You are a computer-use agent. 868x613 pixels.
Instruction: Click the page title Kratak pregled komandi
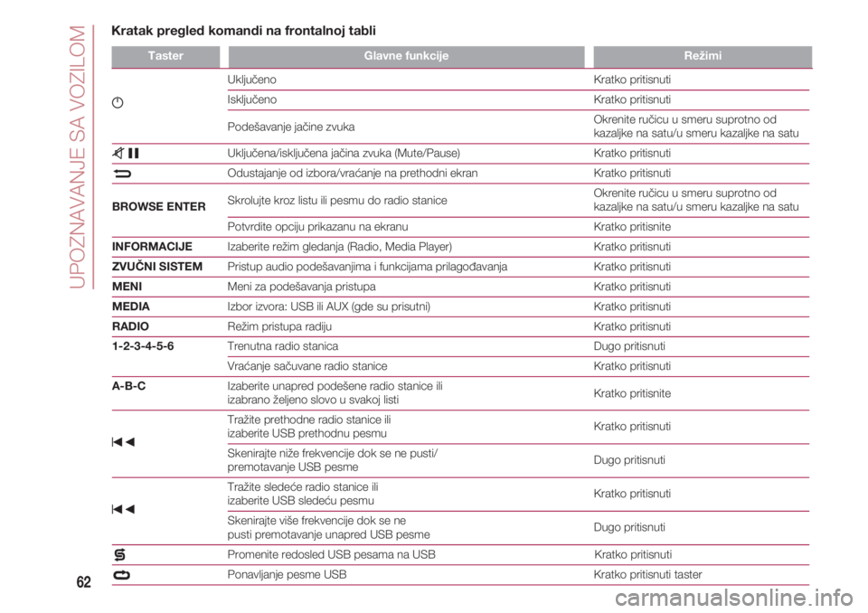pos(243,31)
